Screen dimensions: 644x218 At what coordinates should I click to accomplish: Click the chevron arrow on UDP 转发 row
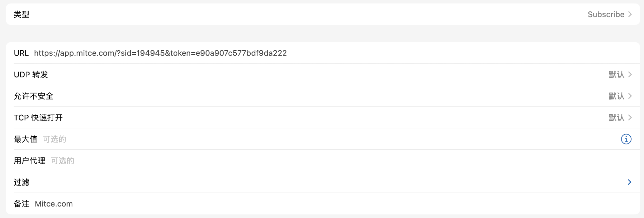pos(630,75)
